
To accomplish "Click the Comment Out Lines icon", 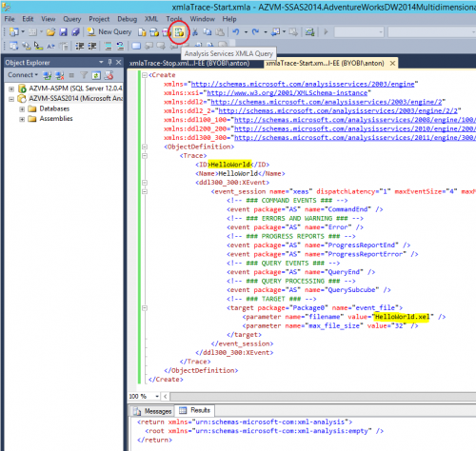I will pyautogui.click(x=109, y=47).
